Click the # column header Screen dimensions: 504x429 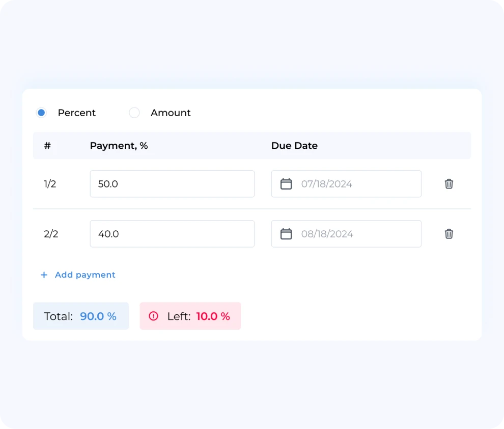[47, 146]
